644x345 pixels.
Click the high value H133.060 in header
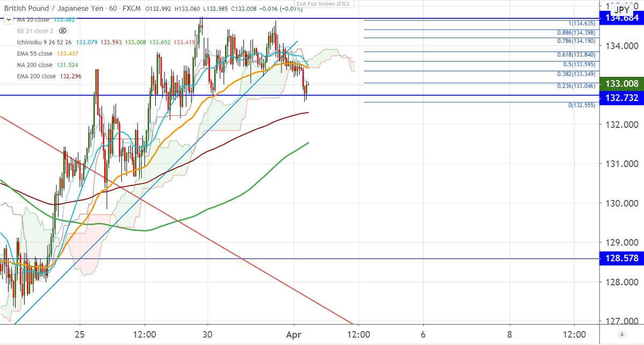187,9
